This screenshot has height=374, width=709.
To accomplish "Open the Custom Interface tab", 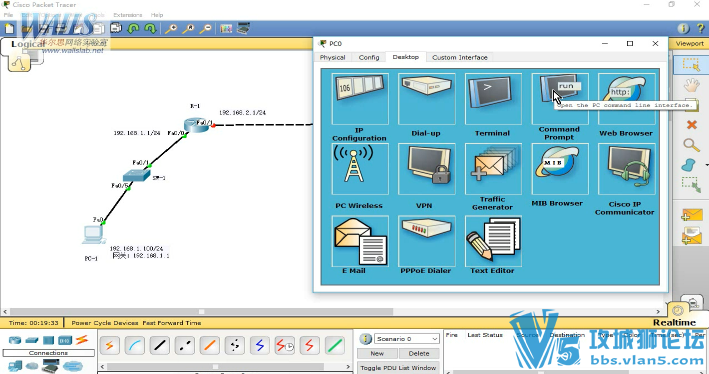I will coord(459,57).
